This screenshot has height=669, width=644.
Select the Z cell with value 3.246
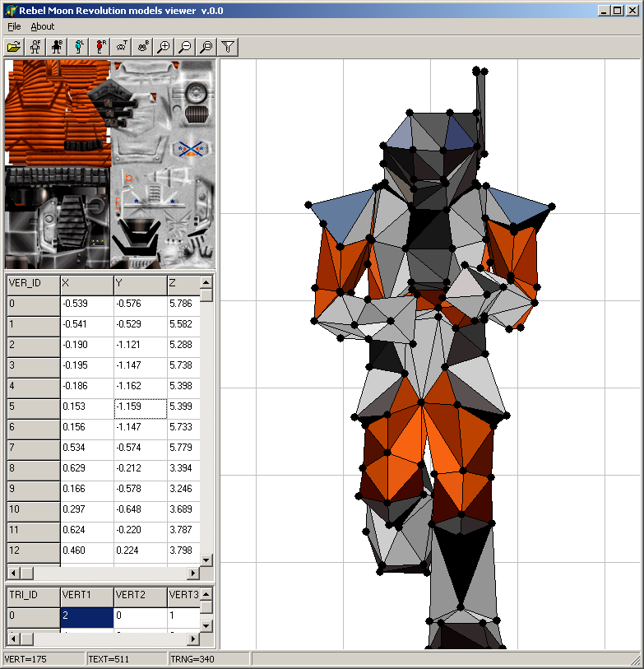pos(183,491)
